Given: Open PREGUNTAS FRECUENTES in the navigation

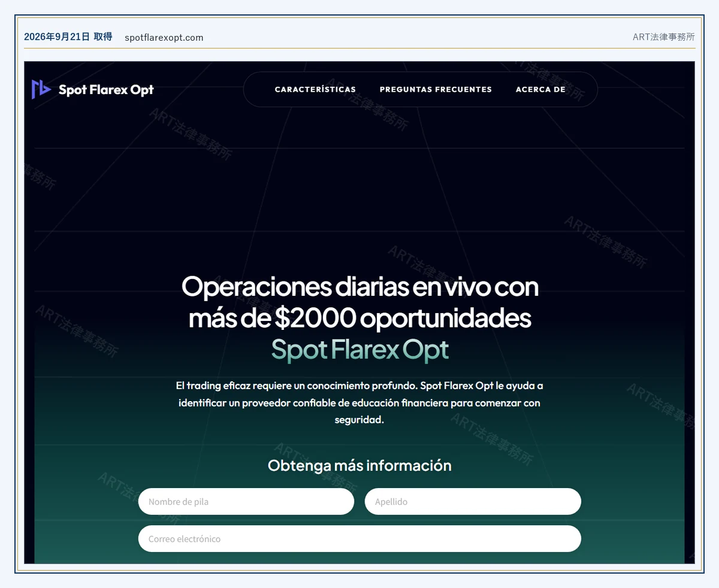Looking at the screenshot, I should (x=436, y=89).
